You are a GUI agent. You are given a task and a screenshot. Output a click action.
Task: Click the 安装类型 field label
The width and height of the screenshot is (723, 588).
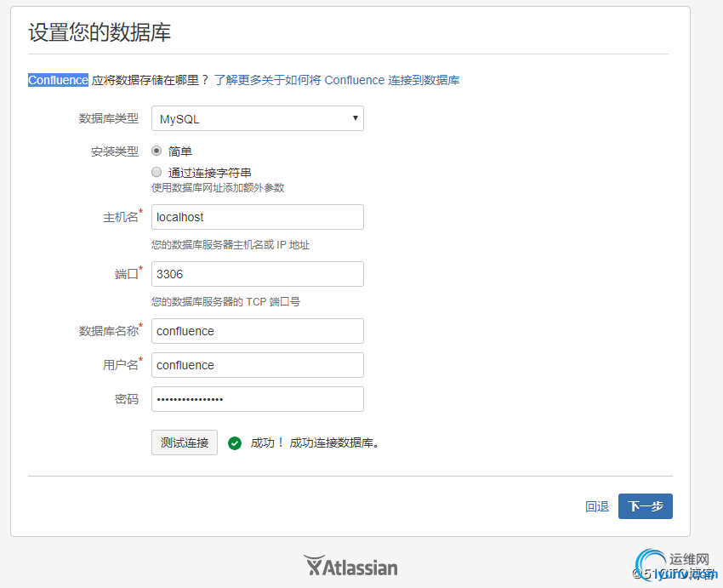[115, 151]
